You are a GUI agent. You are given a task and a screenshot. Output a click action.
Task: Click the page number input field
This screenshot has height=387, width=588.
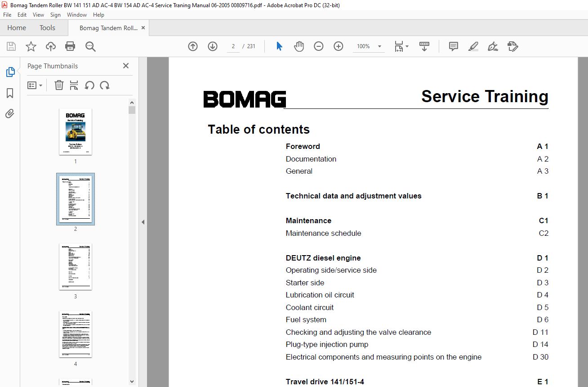click(x=233, y=46)
